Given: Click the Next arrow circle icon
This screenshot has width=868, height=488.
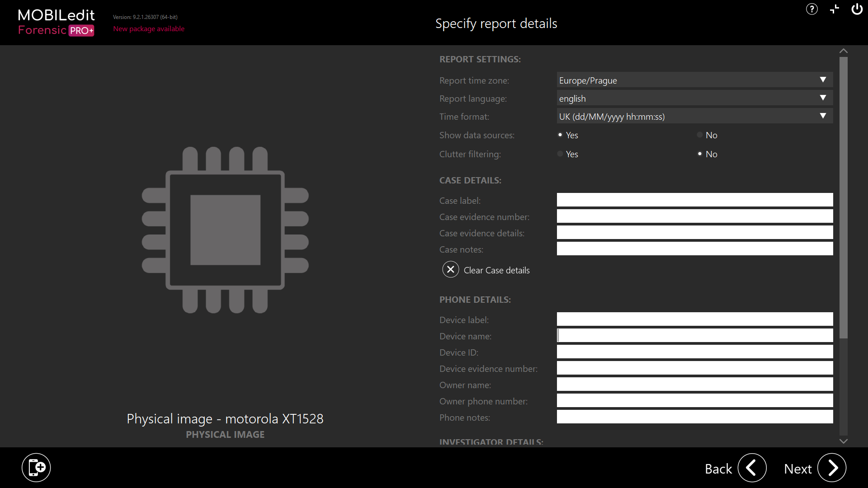Looking at the screenshot, I should [x=831, y=468].
